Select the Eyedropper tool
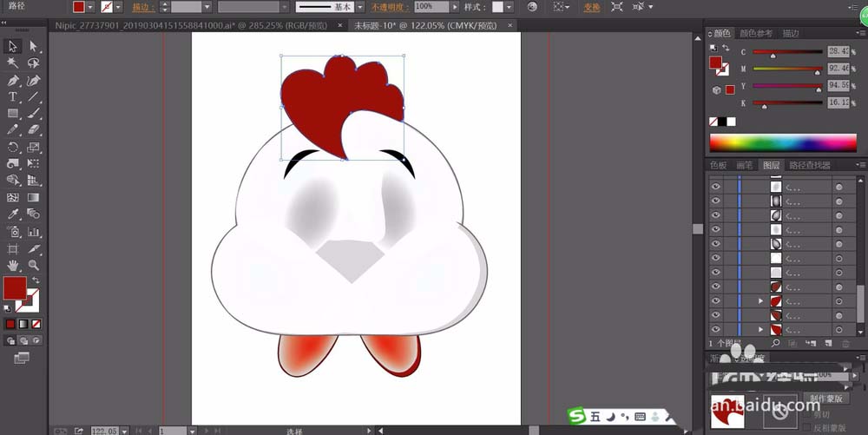The image size is (868, 435). pyautogui.click(x=13, y=214)
